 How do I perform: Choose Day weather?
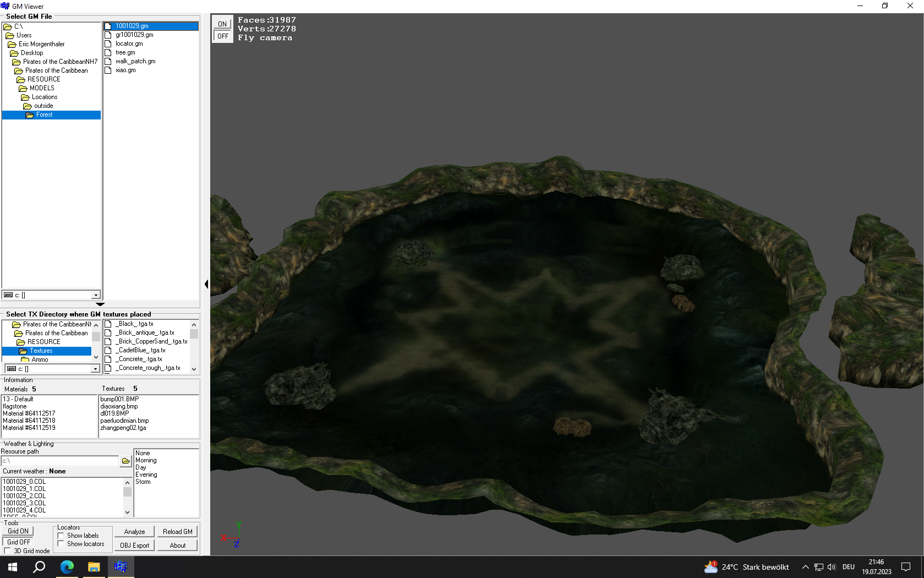141,467
